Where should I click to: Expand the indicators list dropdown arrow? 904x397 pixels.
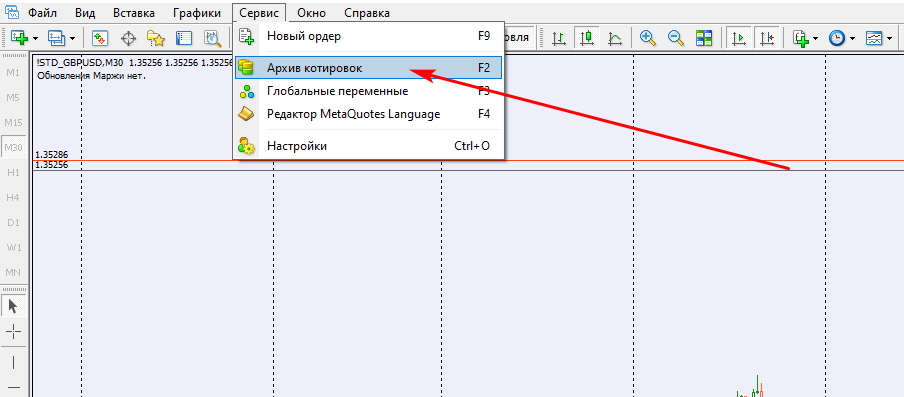pos(816,39)
